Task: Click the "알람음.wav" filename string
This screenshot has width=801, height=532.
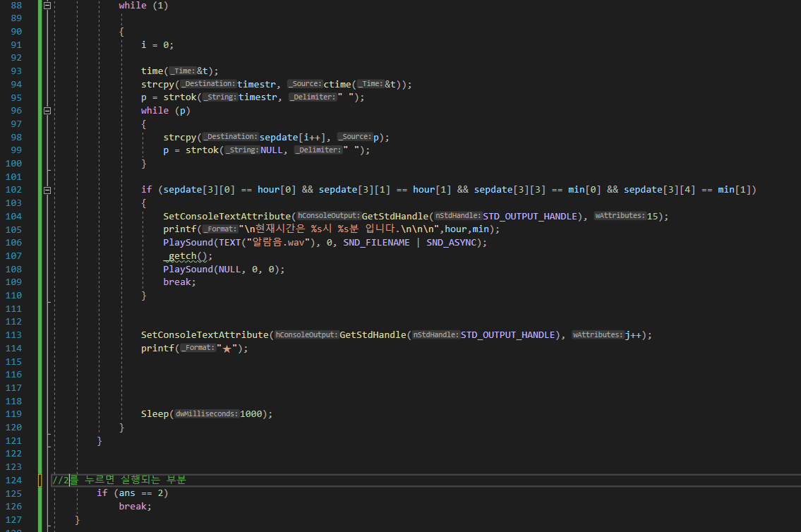Action: pos(281,243)
